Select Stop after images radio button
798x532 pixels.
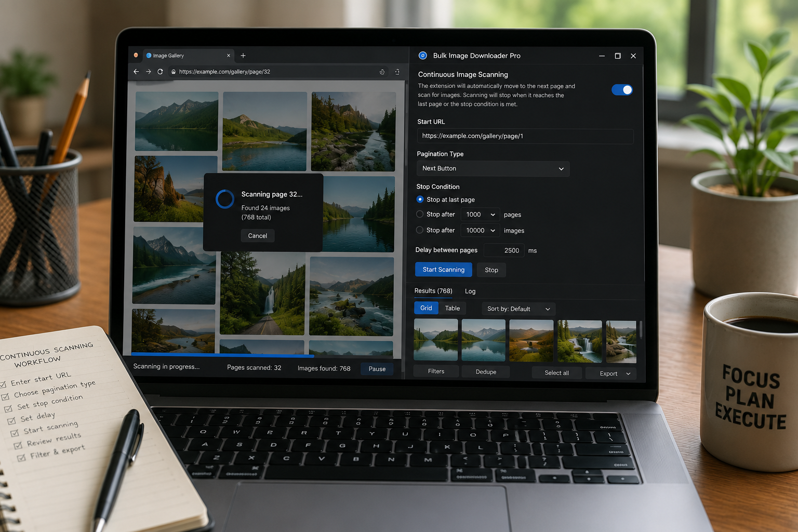pyautogui.click(x=420, y=230)
